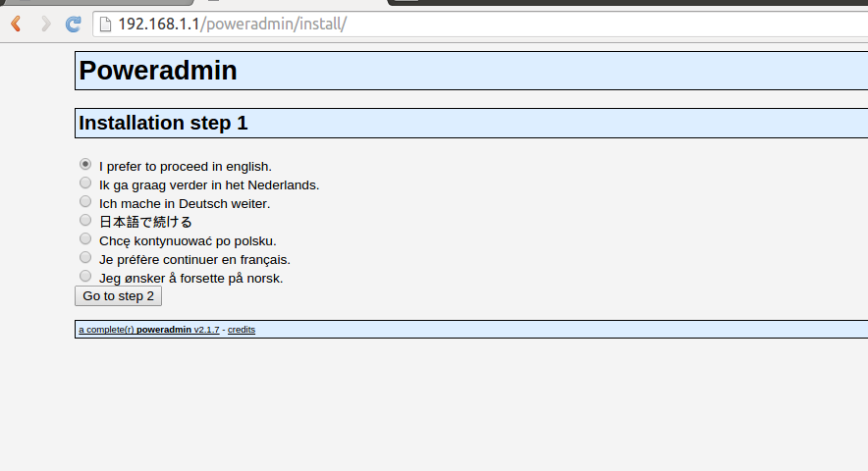Reload the page with the refresh icon
The image size is (868, 471).
74,24
